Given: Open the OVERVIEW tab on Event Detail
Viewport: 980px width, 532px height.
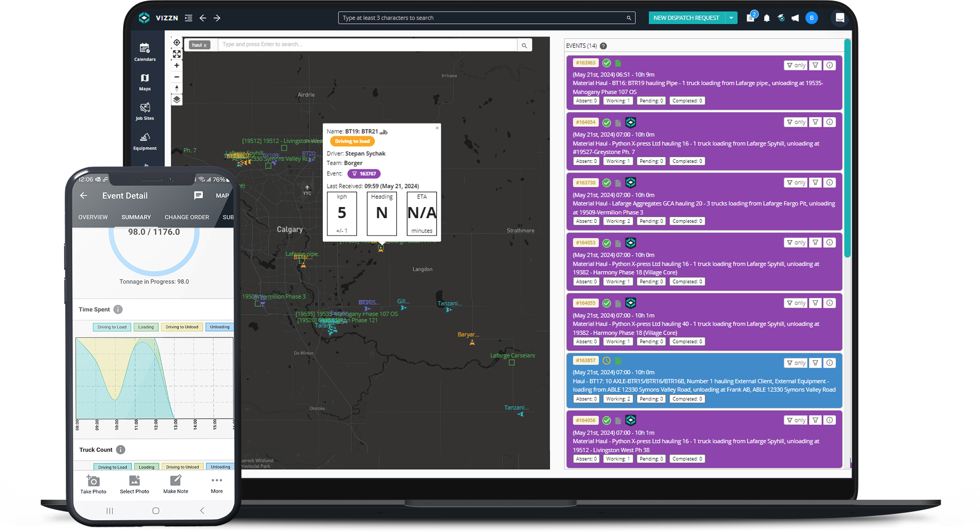Looking at the screenshot, I should [x=93, y=217].
